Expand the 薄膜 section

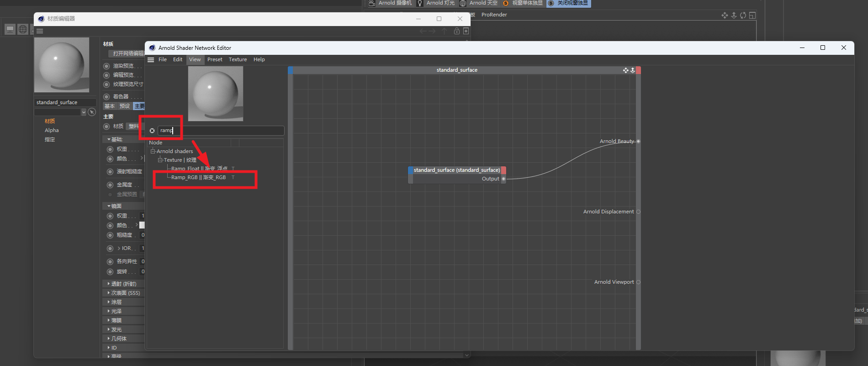[x=109, y=320]
